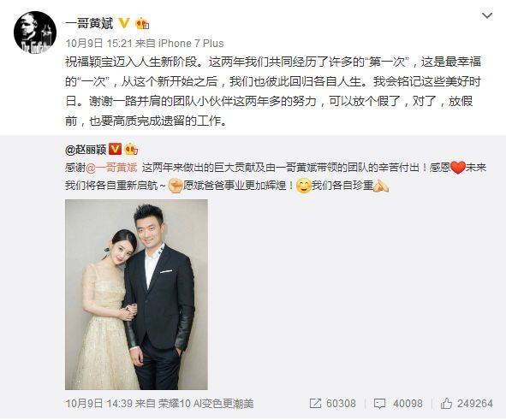The width and height of the screenshot is (506, 420).
Task: Click the membership crown badge beside 一哥黄斌
Action: (x=142, y=23)
